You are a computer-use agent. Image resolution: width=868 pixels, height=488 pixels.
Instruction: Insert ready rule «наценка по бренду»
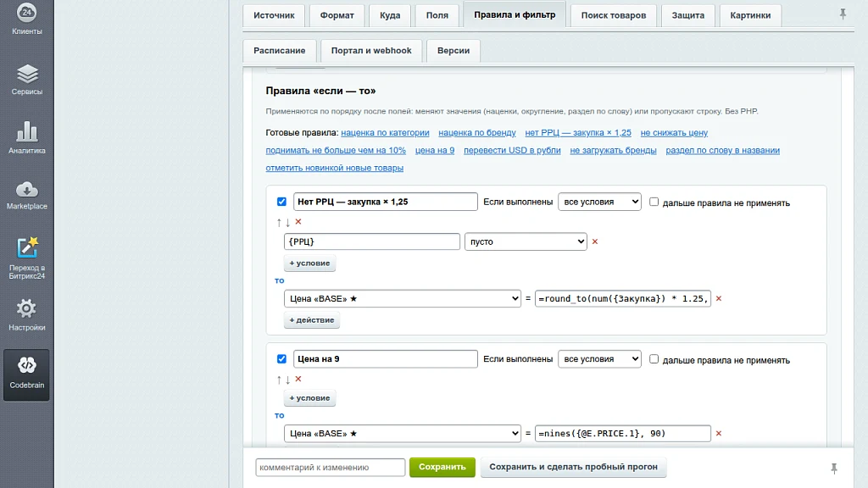coord(477,133)
